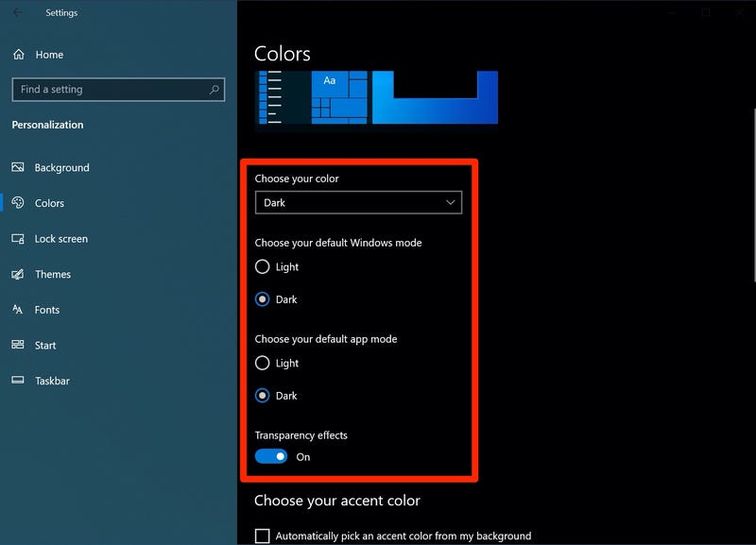
Task: Click the Fonts icon in the sidebar
Action: pos(19,310)
